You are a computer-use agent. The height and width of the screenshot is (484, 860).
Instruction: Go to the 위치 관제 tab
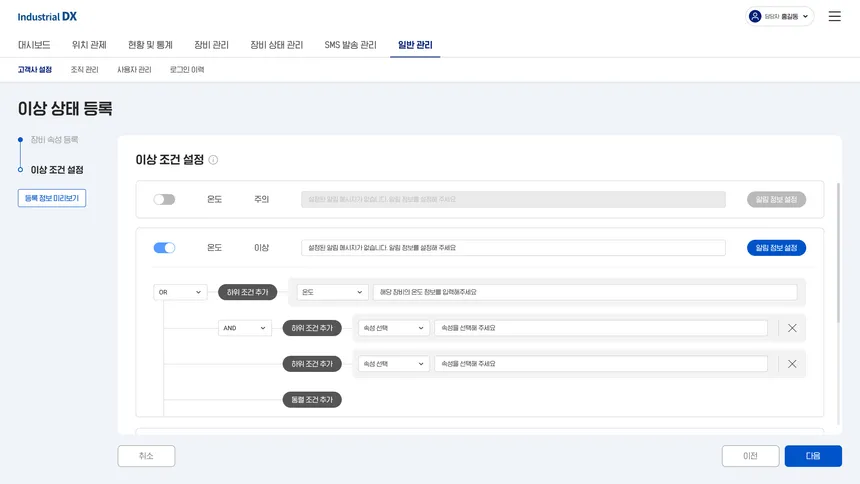(x=89, y=45)
